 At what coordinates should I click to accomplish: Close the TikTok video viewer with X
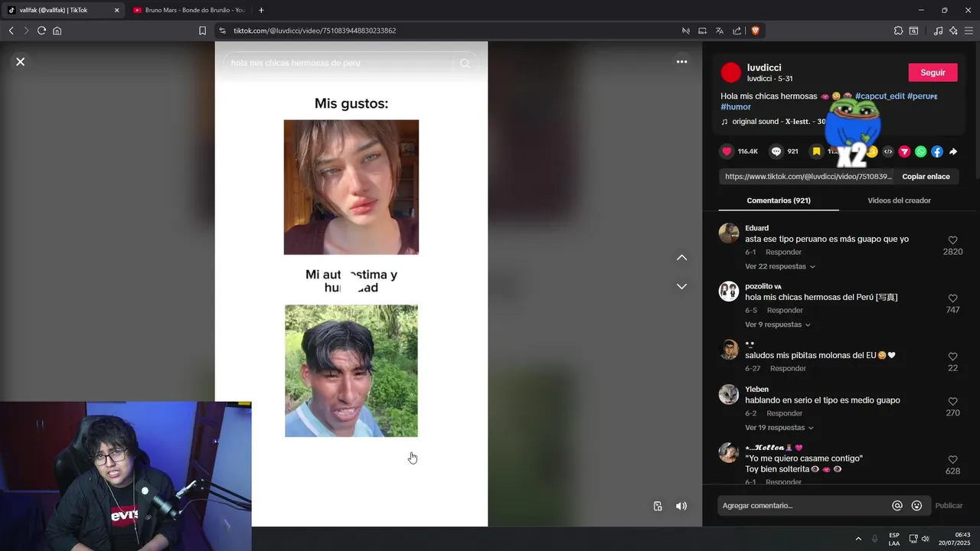point(21,61)
